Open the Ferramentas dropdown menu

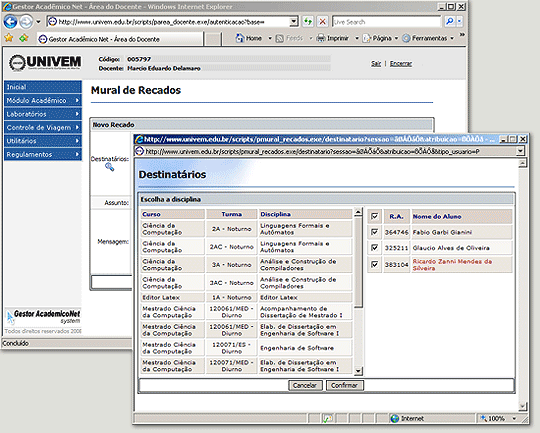[452, 38]
